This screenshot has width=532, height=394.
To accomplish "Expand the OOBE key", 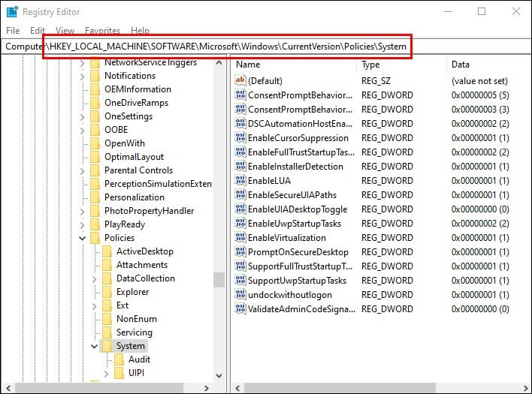I will (x=83, y=130).
